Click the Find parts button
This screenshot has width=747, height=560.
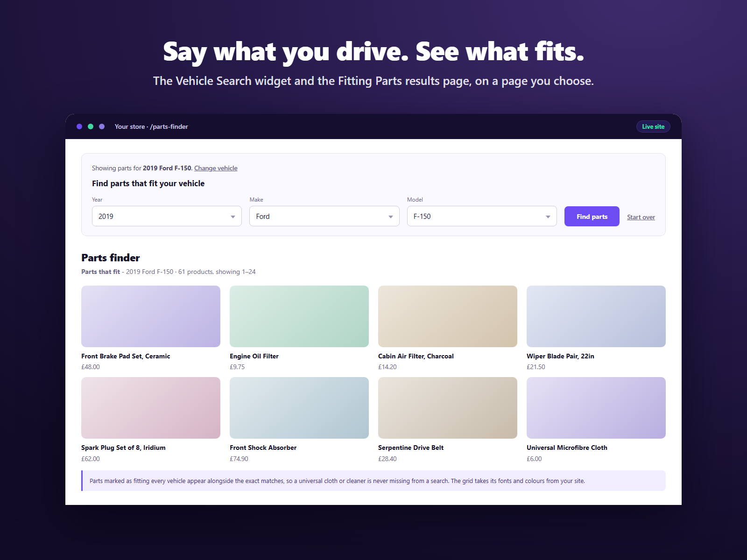pos(592,217)
